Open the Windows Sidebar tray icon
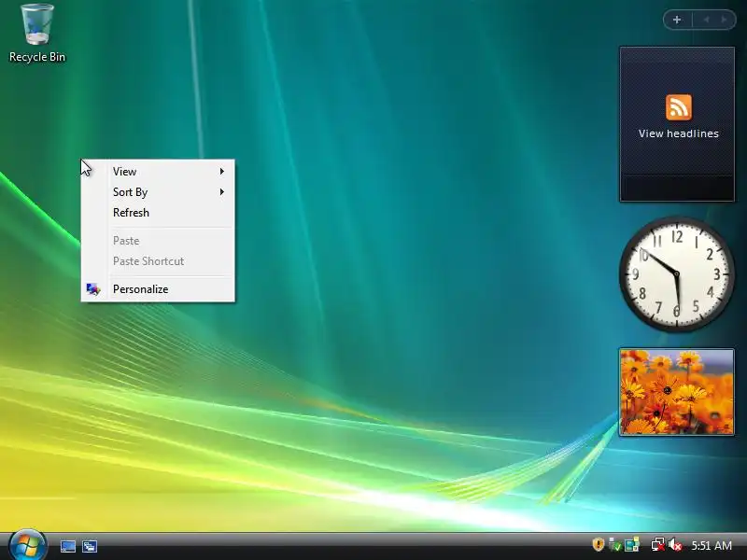This screenshot has height=560, width=747. (x=632, y=544)
